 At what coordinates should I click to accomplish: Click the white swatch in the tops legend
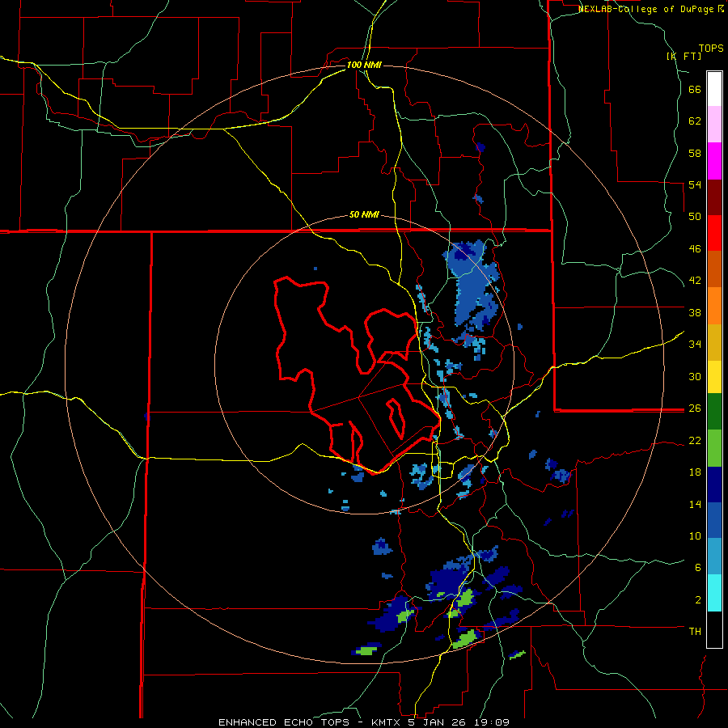[714, 89]
